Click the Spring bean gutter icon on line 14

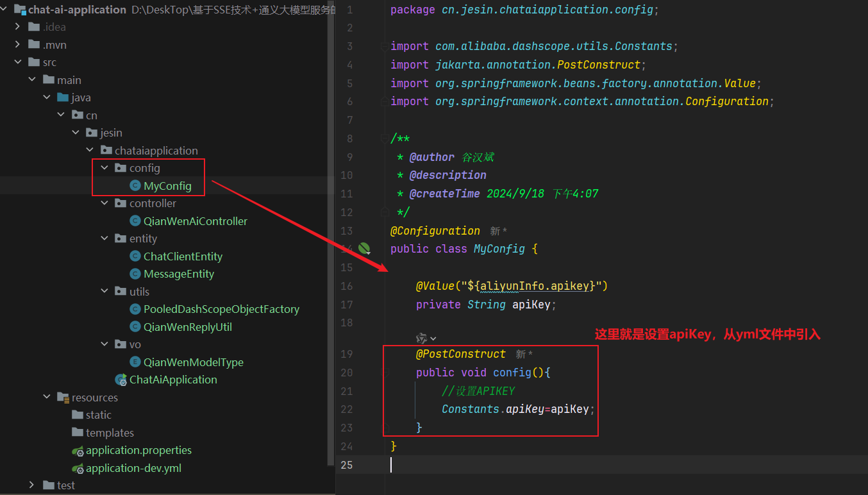click(364, 248)
